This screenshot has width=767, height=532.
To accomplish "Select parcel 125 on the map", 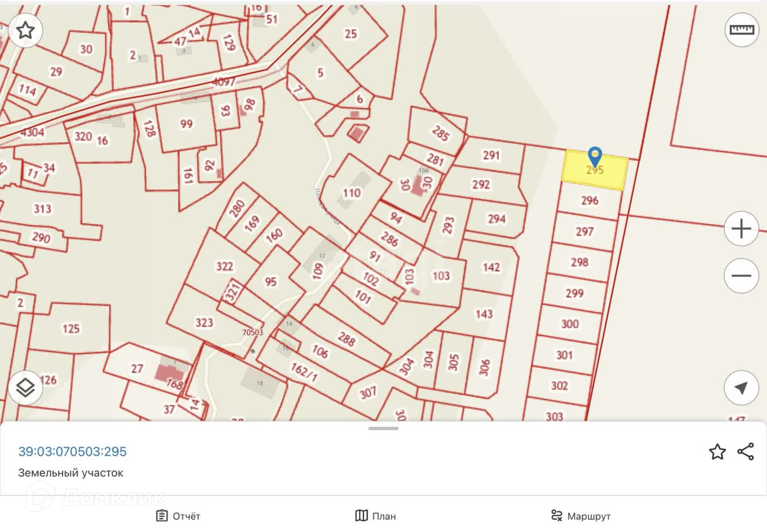I will point(71,329).
